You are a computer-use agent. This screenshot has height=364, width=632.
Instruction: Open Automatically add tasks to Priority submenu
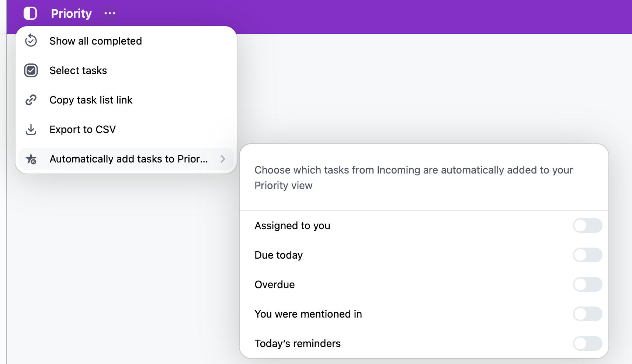[x=126, y=159]
